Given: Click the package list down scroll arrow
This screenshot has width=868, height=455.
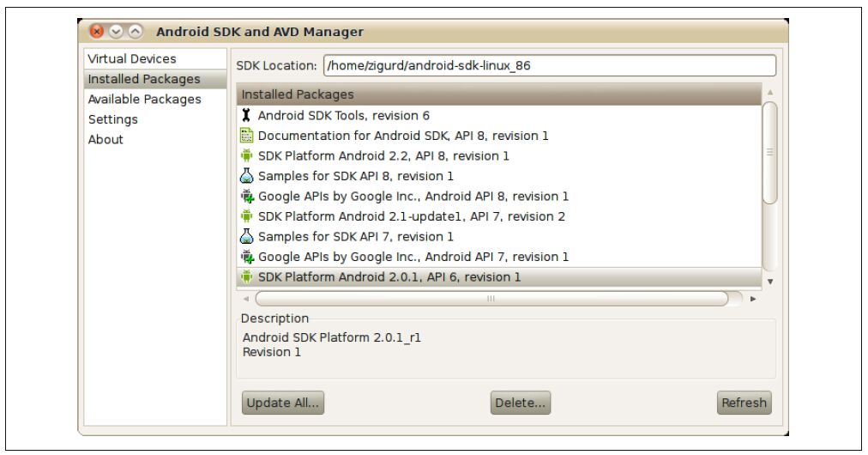Looking at the screenshot, I should pyautogui.click(x=770, y=282).
